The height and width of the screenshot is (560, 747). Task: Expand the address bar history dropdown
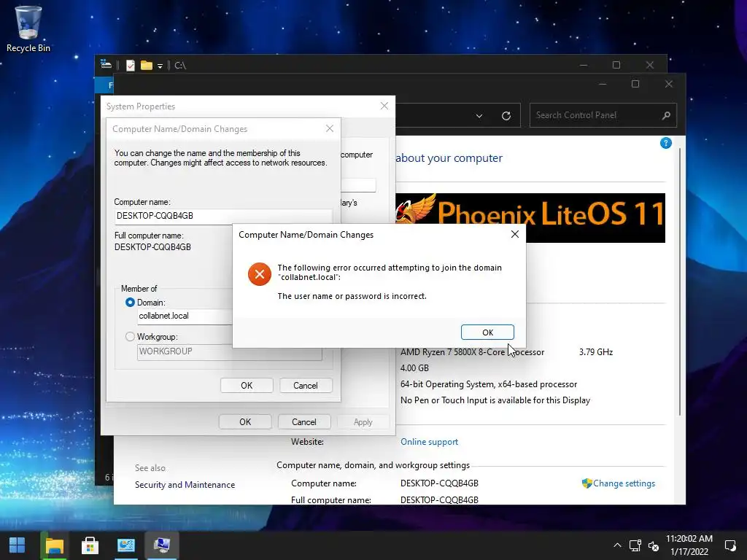point(479,116)
